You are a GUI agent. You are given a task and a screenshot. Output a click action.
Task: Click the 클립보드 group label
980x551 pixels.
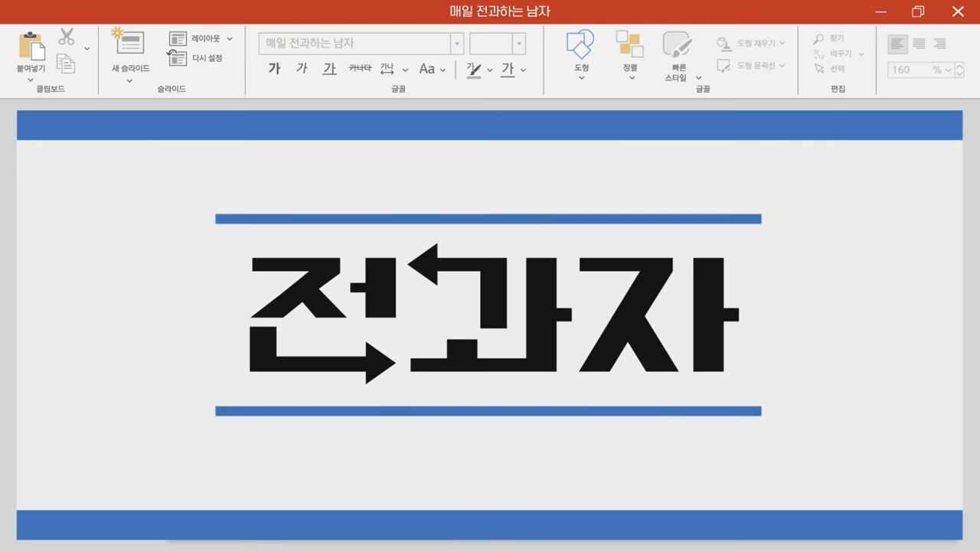point(51,89)
